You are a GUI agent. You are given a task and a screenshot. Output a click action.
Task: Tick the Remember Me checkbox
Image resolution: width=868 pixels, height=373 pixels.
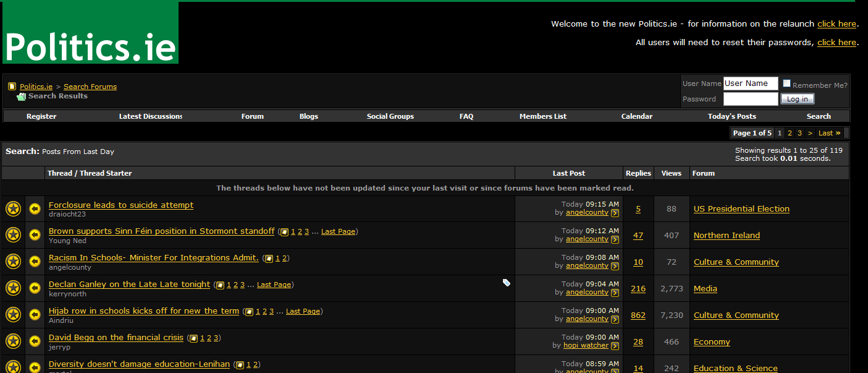pyautogui.click(x=786, y=84)
